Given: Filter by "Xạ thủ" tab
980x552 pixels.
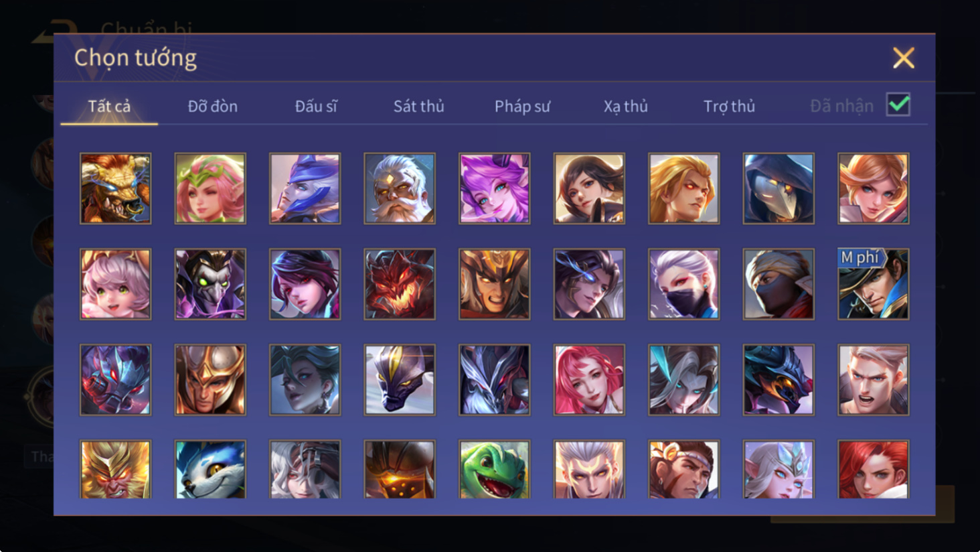Looking at the screenshot, I should (x=626, y=106).
